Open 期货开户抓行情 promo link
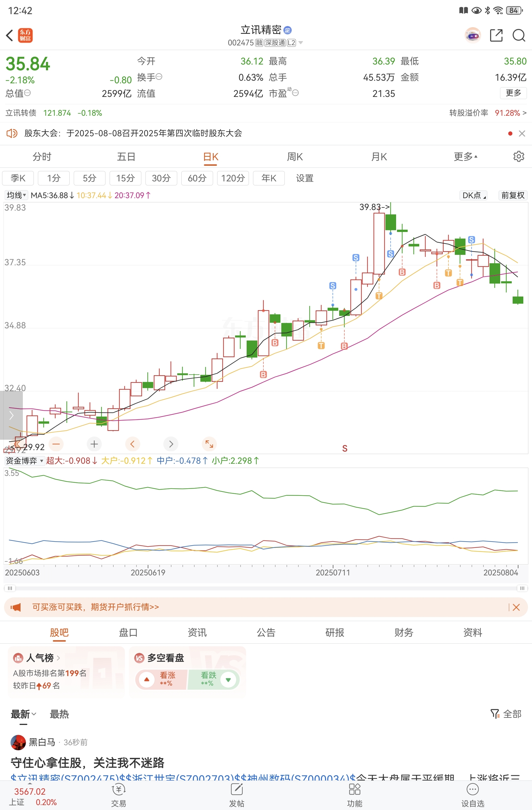This screenshot has height=810, width=532. (96, 607)
